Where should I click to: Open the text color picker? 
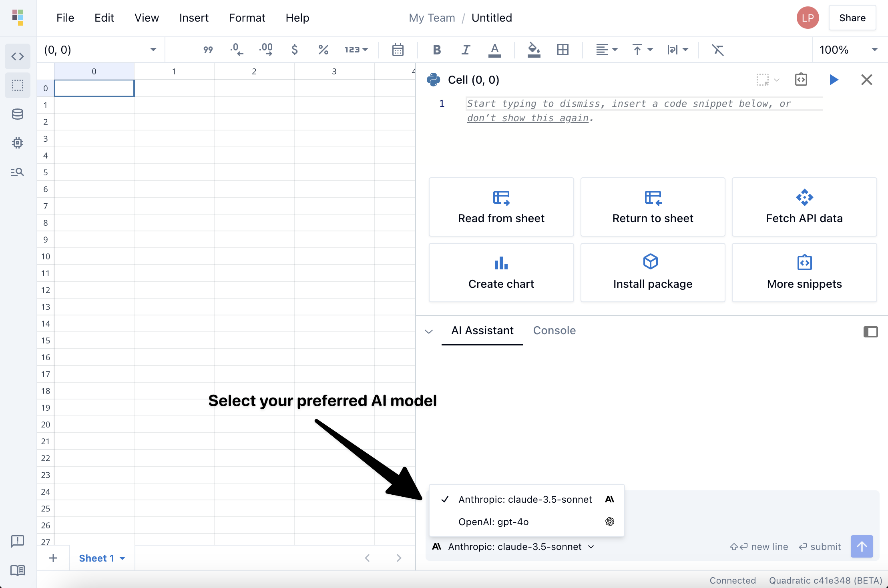[x=495, y=50]
